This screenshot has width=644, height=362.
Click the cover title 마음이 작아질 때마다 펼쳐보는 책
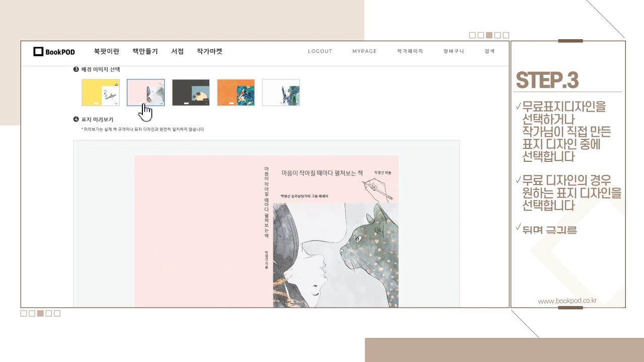(322, 173)
